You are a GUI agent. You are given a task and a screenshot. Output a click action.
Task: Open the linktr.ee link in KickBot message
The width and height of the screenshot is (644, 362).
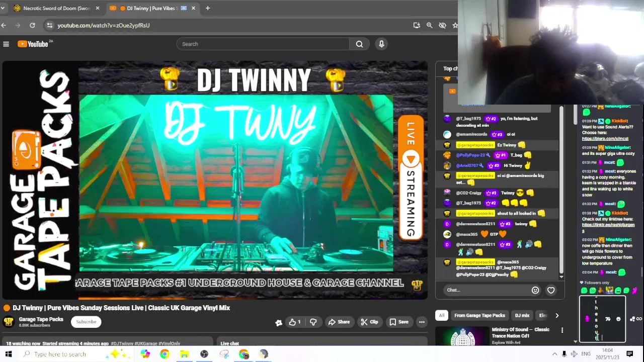coord(608,227)
